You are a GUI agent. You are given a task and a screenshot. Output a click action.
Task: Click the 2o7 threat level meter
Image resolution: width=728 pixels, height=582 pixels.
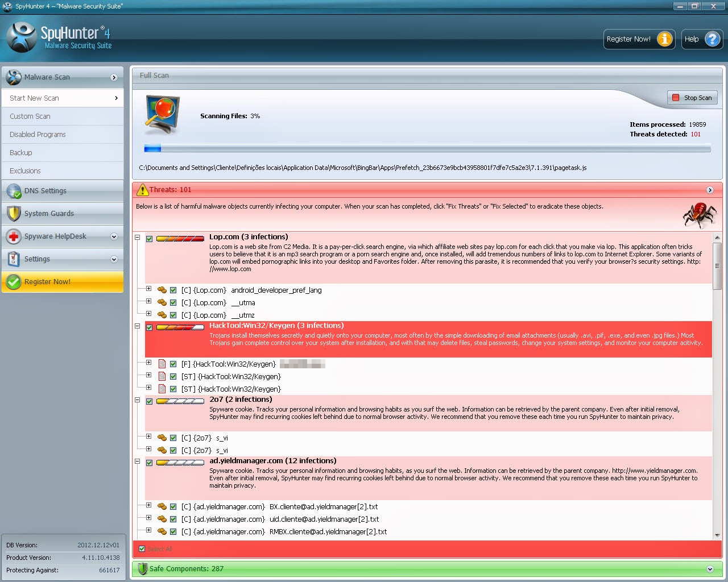[x=180, y=401]
